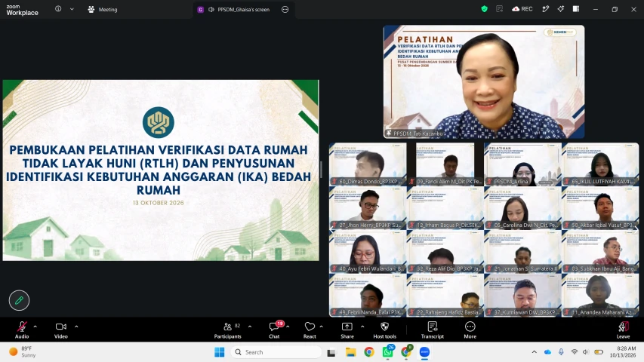Click the green annotate pencil button
This screenshot has height=362, width=644.
pos(20,300)
